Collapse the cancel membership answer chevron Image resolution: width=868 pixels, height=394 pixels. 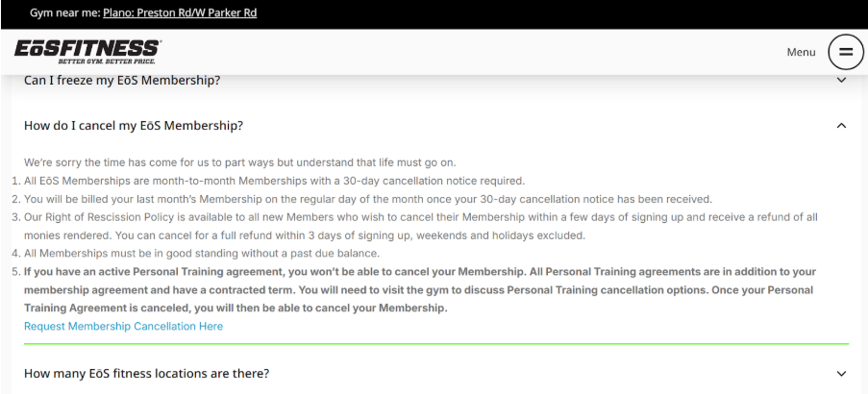pos(841,126)
